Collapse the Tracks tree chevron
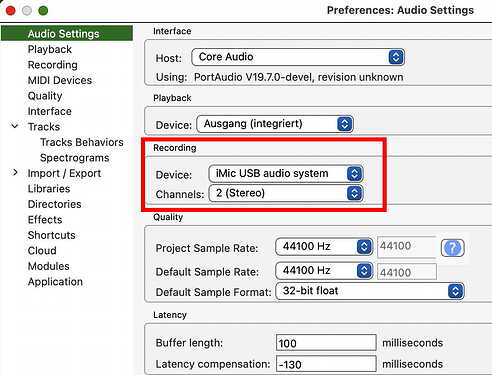Image resolution: width=492 pixels, height=375 pixels. pyautogui.click(x=15, y=126)
